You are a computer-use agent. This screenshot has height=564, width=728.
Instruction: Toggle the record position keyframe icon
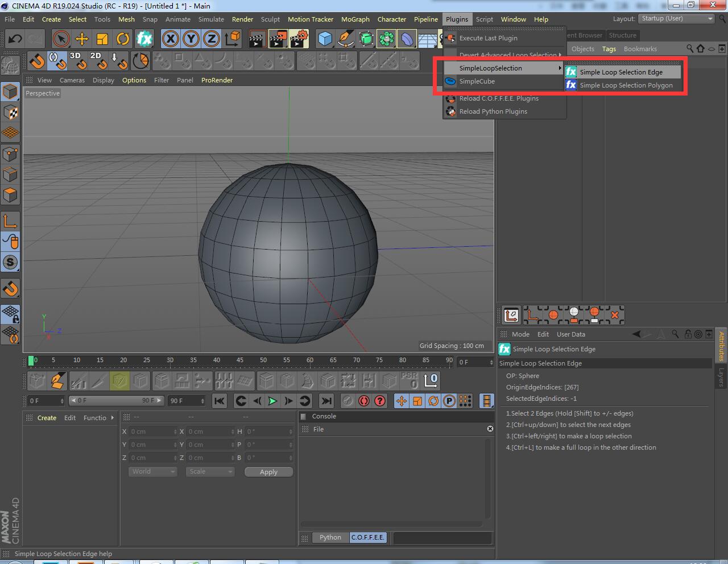[x=402, y=401]
